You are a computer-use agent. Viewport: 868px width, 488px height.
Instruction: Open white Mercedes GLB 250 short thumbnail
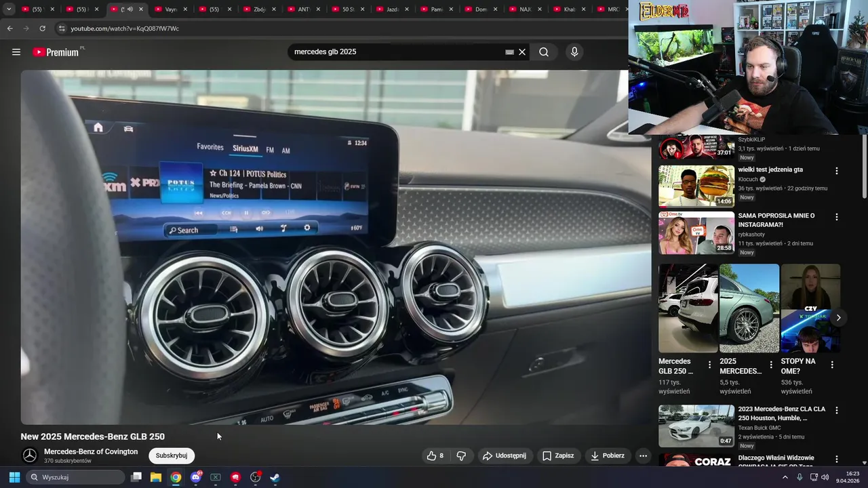(x=688, y=308)
